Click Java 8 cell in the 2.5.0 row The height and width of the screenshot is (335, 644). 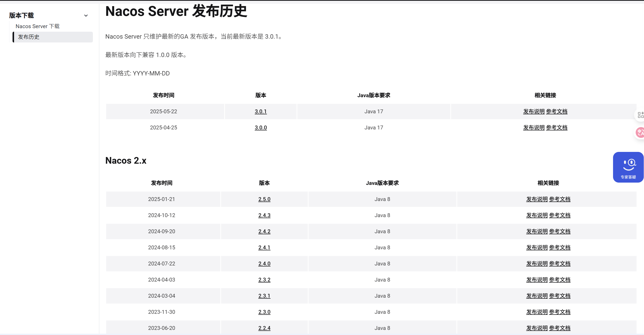click(x=382, y=199)
